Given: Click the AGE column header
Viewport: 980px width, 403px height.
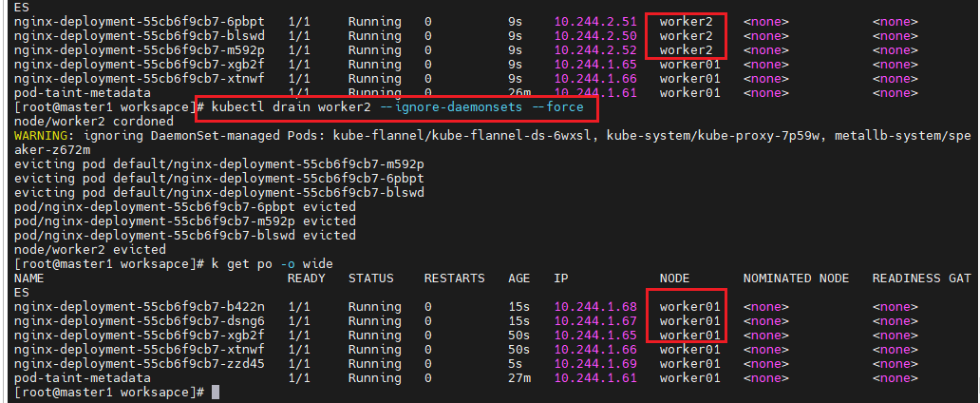Looking at the screenshot, I should click(519, 278).
